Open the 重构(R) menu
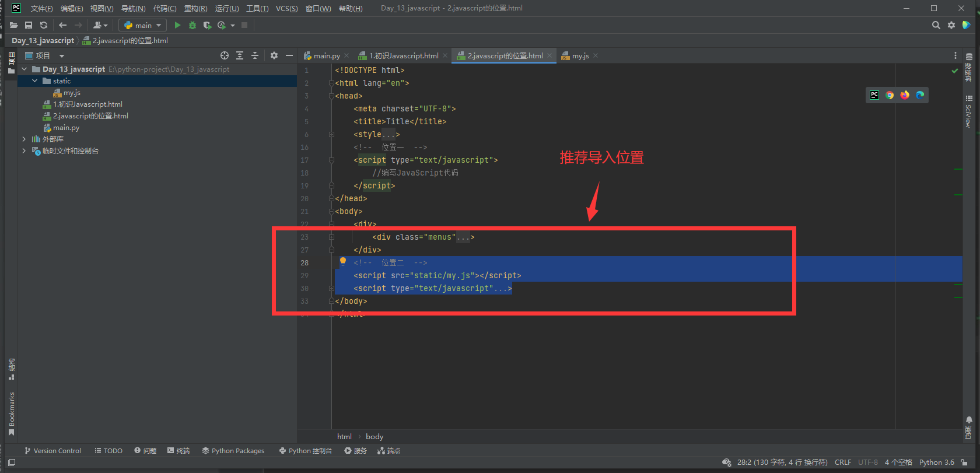The image size is (980, 473). click(x=195, y=8)
